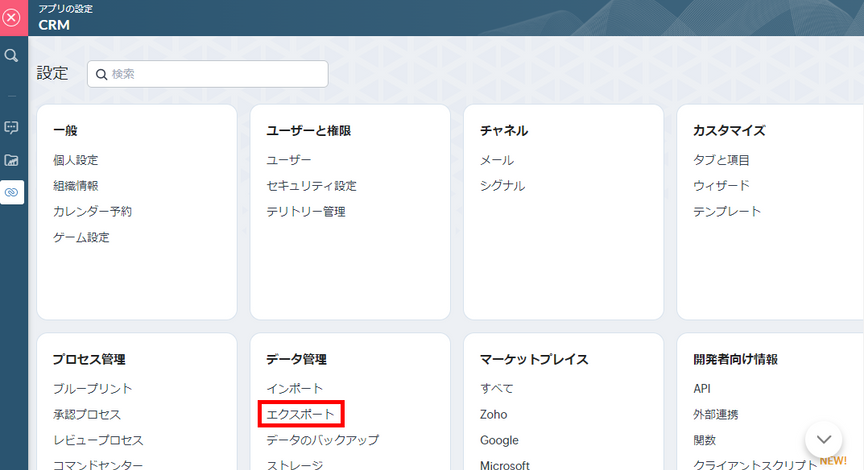Open ゲーム設定 link
Viewport: 864px width, 470px height.
coord(81,237)
